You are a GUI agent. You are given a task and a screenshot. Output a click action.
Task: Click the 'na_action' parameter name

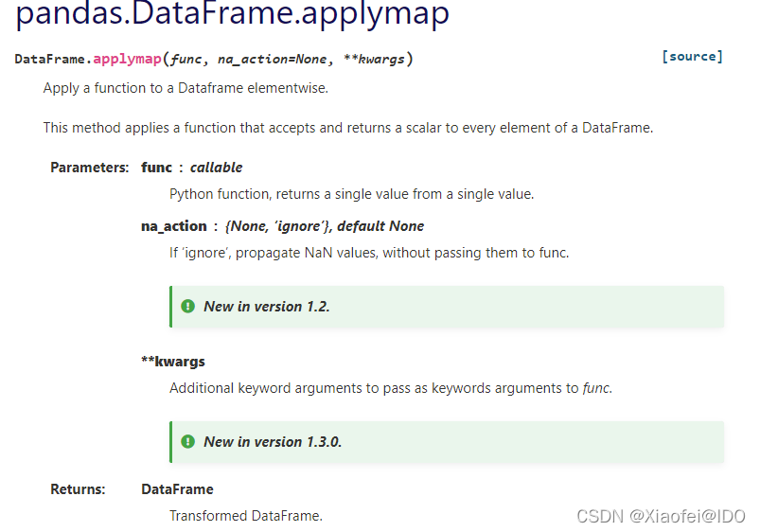click(x=174, y=226)
